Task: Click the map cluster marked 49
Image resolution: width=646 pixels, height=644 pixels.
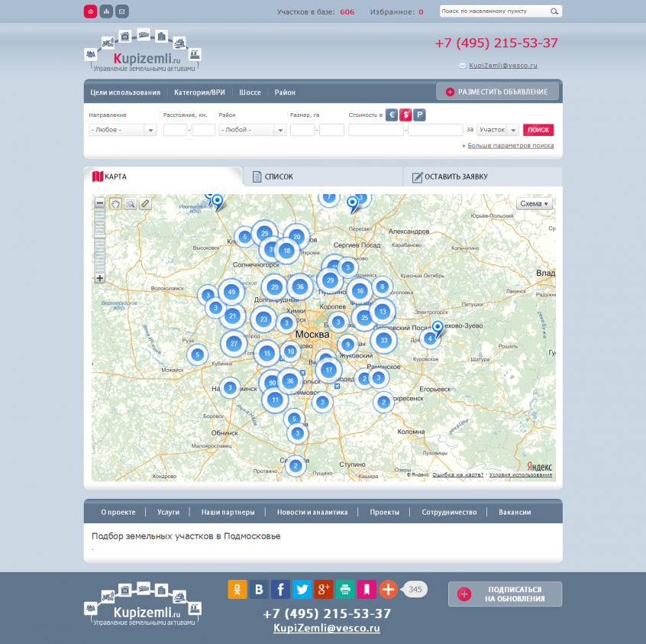Action: 231,292
